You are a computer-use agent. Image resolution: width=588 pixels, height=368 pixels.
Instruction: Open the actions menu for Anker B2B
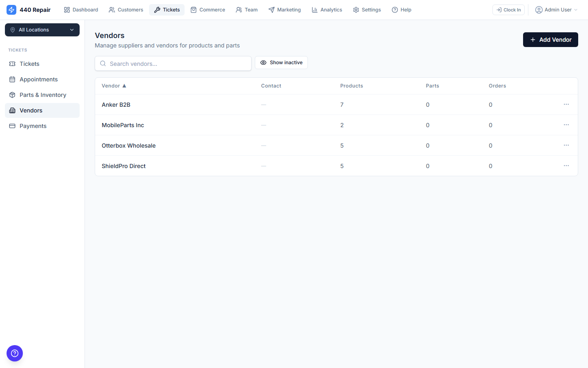pyautogui.click(x=566, y=104)
